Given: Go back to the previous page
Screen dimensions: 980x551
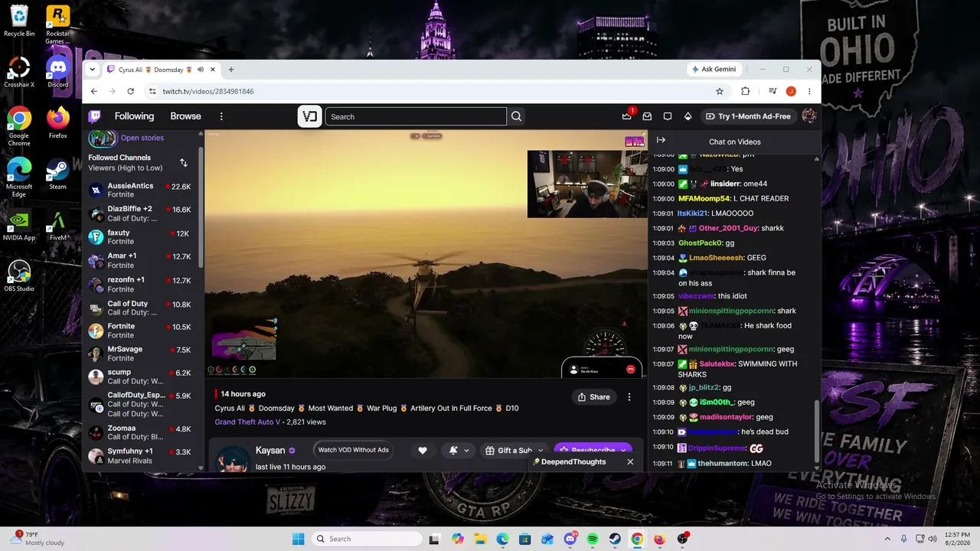Looking at the screenshot, I should [94, 91].
